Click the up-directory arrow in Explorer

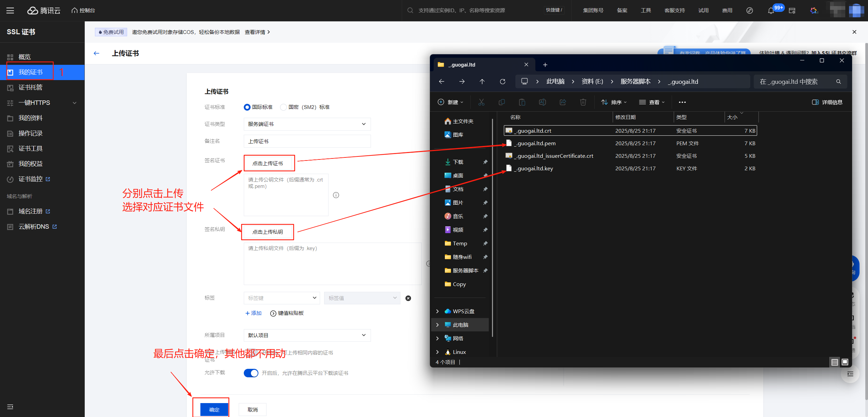click(482, 81)
